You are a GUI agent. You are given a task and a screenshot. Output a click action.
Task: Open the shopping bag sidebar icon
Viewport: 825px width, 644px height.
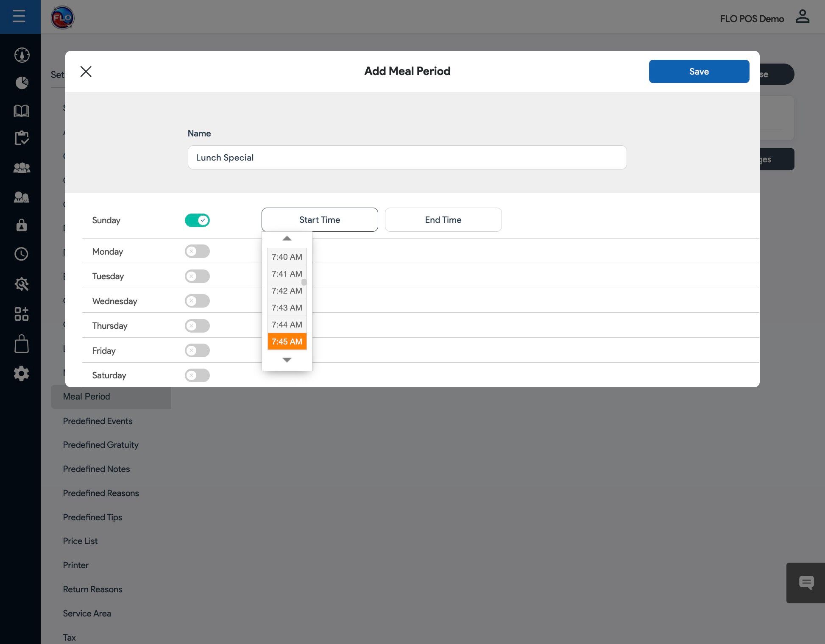(x=21, y=344)
